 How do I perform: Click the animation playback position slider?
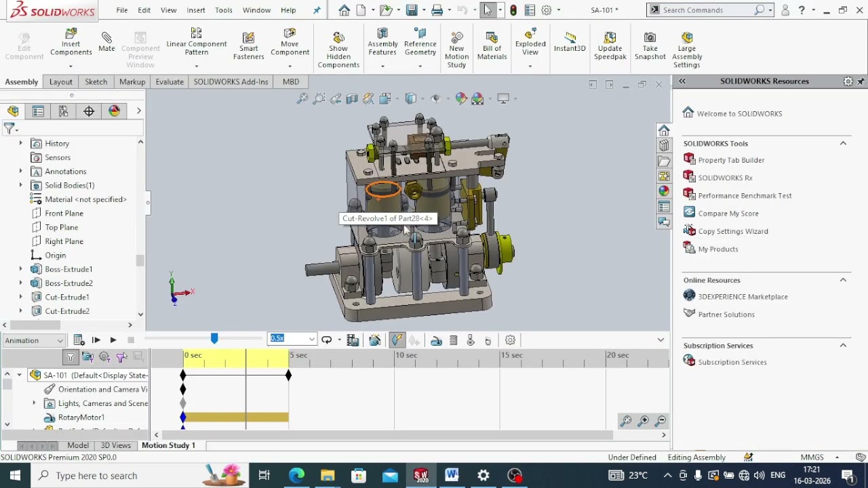point(214,338)
